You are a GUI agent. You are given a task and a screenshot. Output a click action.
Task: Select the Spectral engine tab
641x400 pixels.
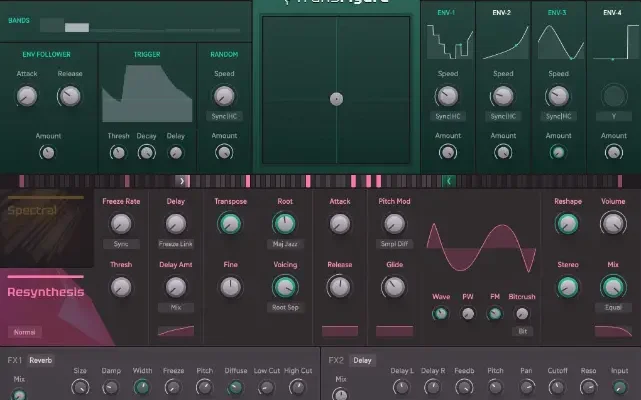pyautogui.click(x=42, y=213)
